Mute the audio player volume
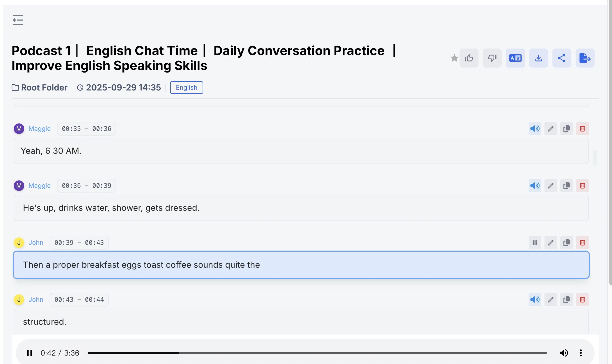Screen dimensions: 612x364 (564, 353)
